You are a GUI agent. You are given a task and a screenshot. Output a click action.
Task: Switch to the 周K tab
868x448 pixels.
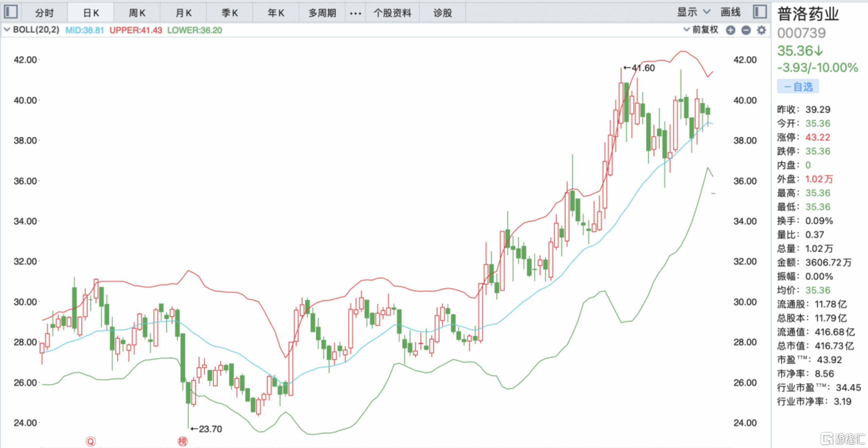[137, 13]
